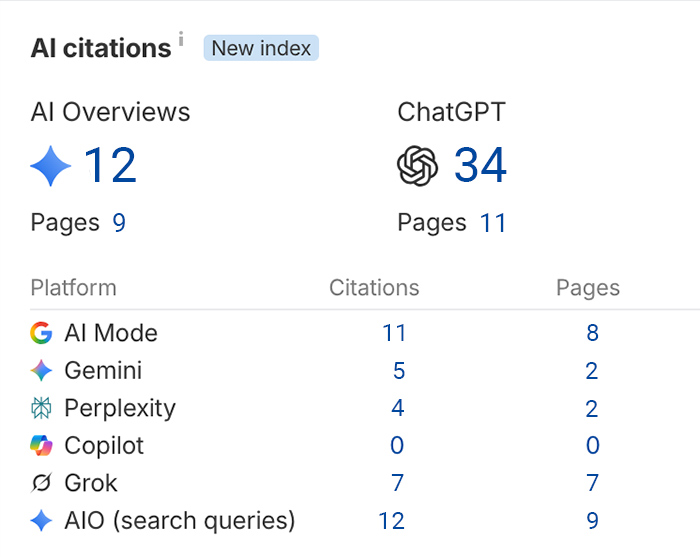The height and width of the screenshot is (557, 700).
Task: Click the Gemini sparkle icon
Action: 41,370
